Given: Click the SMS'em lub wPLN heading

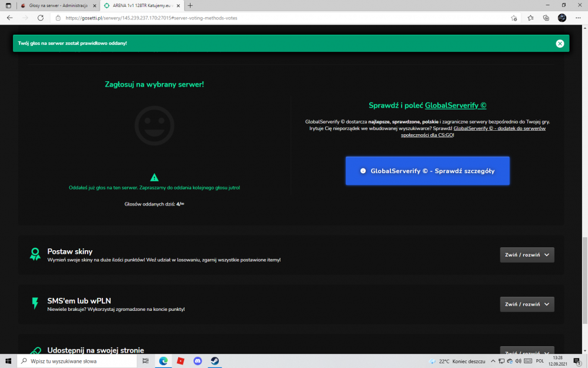Looking at the screenshot, I should tap(79, 301).
